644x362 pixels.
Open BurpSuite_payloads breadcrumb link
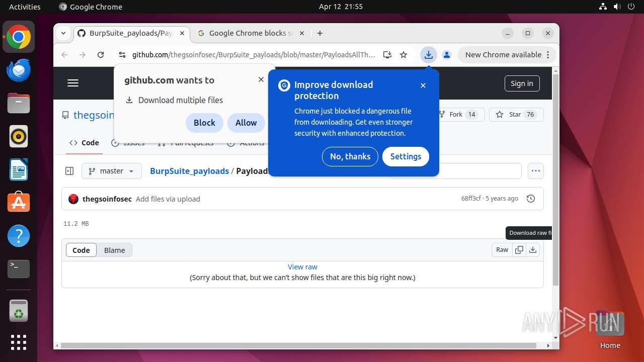(189, 171)
